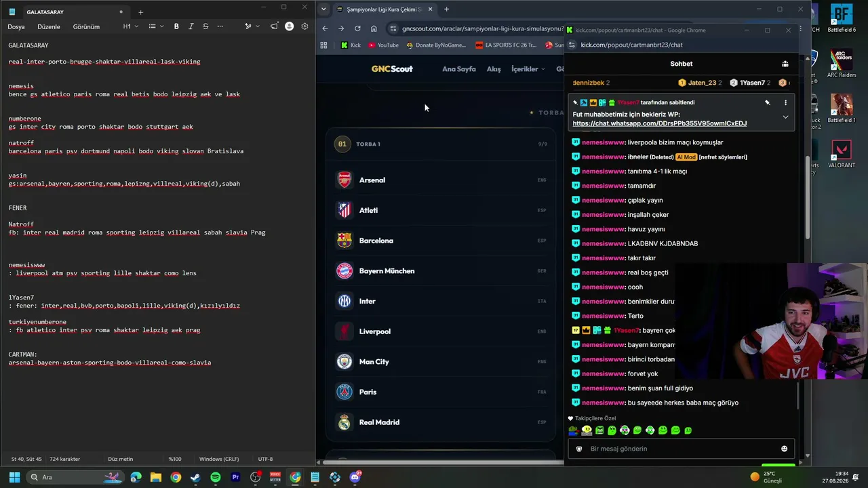
Task: Click the Windows Start button
Action: pyautogui.click(x=14, y=477)
